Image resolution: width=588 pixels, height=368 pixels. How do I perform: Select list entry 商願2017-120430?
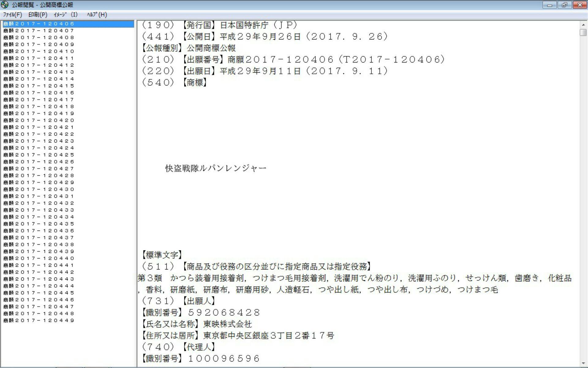click(39, 189)
